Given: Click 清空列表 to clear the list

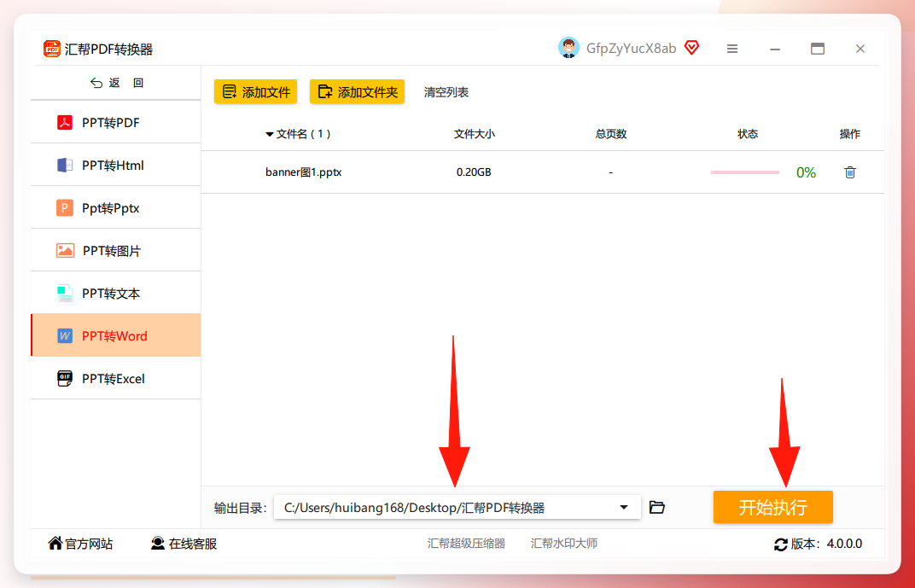Looking at the screenshot, I should point(446,92).
